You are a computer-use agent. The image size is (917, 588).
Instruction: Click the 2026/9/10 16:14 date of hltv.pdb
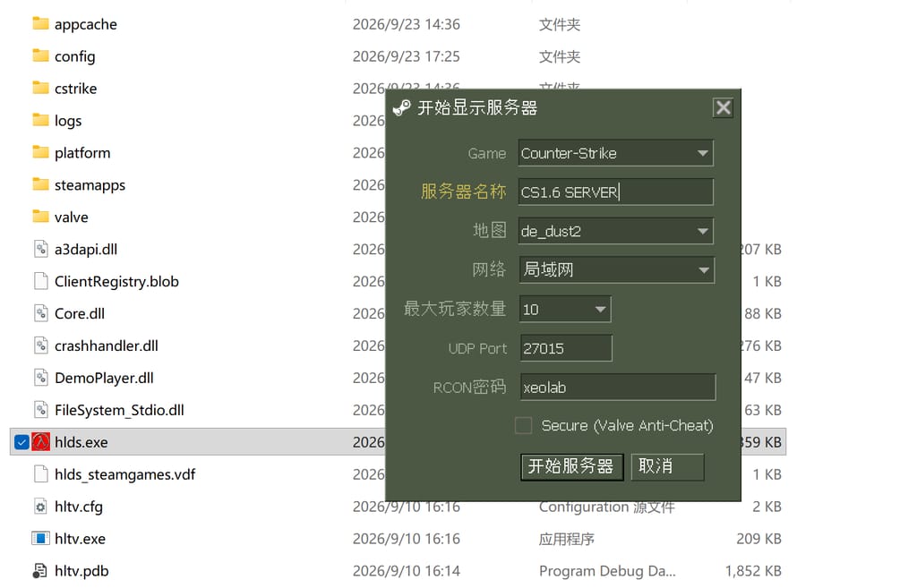(x=407, y=571)
